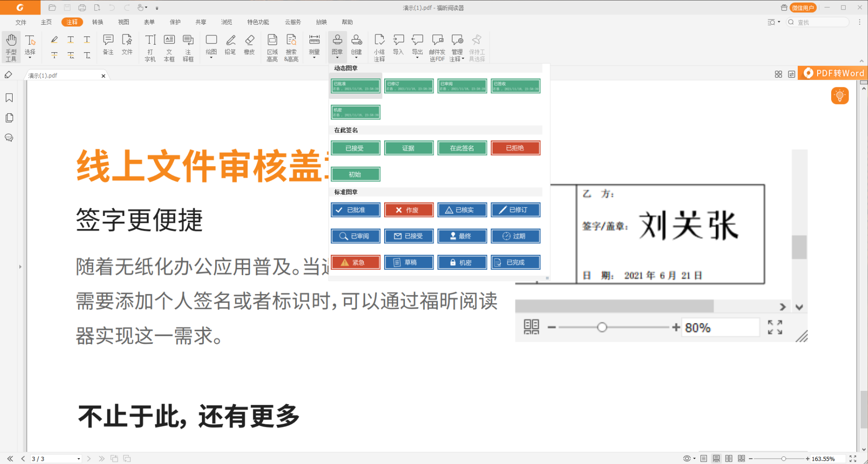Open the bookmarks panel in the left sidebar

click(x=9, y=97)
